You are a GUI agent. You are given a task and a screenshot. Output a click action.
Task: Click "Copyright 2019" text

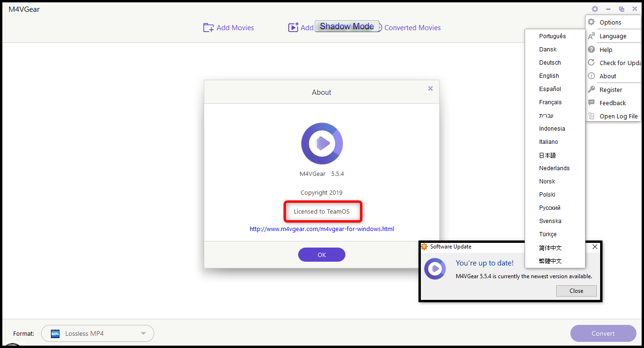[322, 192]
